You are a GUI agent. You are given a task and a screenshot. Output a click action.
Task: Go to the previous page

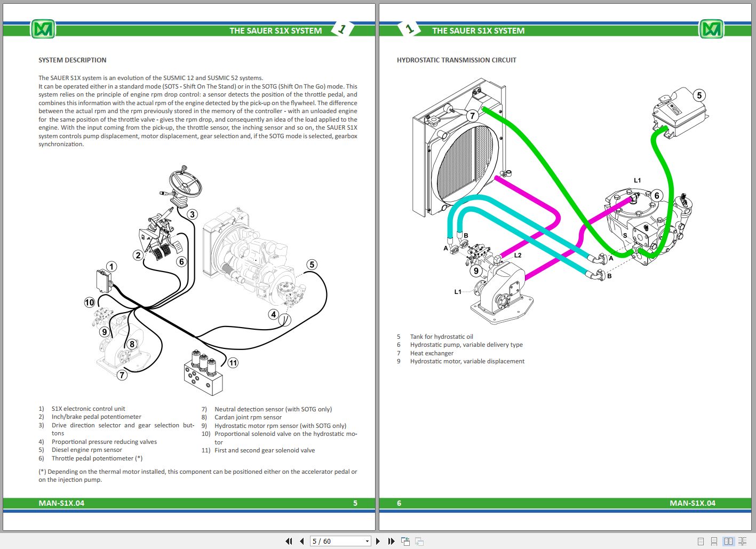coord(302,541)
